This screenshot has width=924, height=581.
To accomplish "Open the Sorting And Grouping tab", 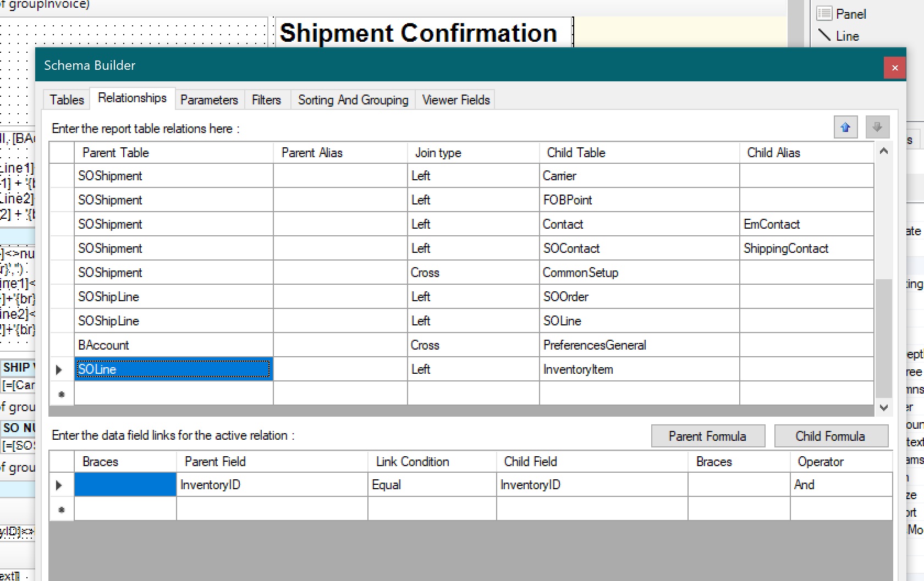I will point(353,100).
